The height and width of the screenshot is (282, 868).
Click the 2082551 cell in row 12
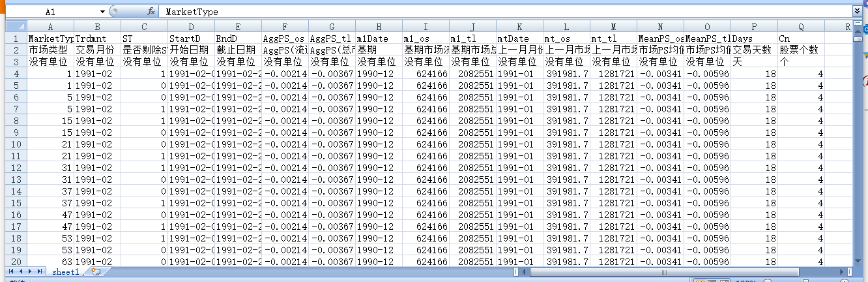(472, 168)
